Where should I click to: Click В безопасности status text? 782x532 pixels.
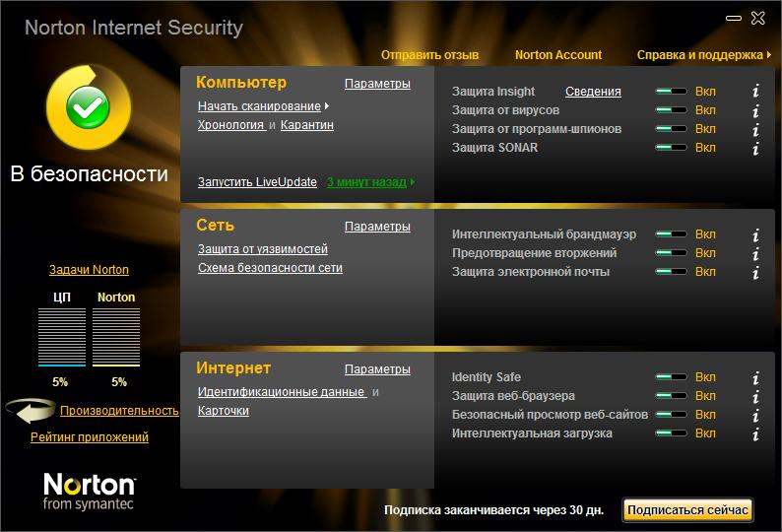pyautogui.click(x=90, y=173)
